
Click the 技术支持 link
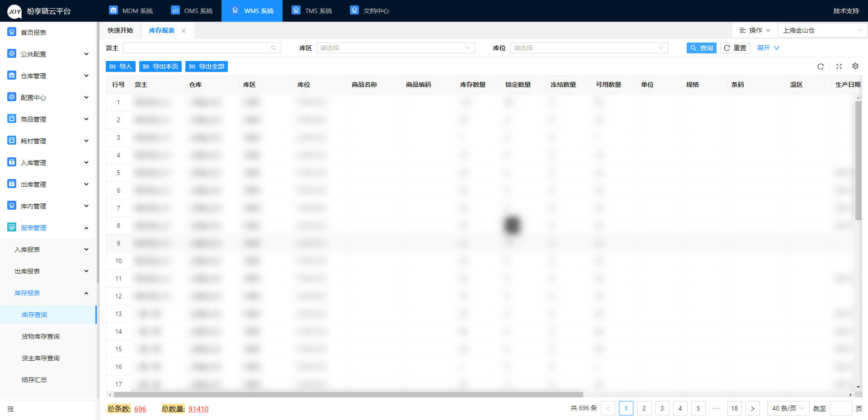tap(846, 11)
